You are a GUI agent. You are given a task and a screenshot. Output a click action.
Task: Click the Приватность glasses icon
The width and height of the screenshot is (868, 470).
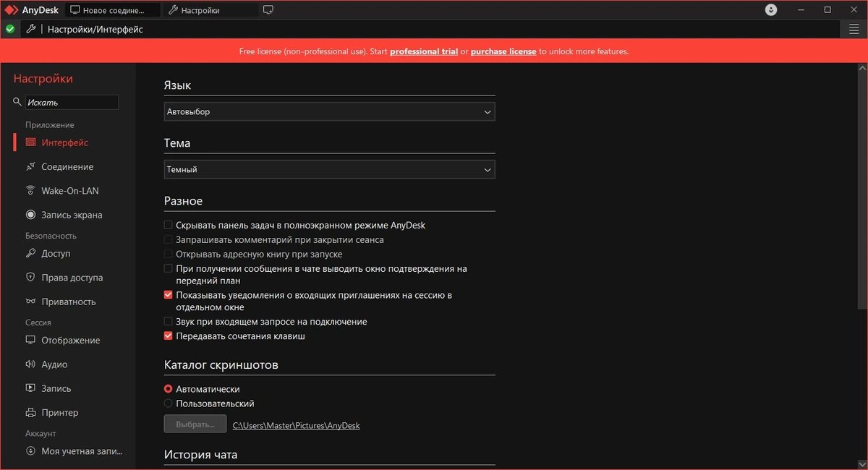coord(30,302)
